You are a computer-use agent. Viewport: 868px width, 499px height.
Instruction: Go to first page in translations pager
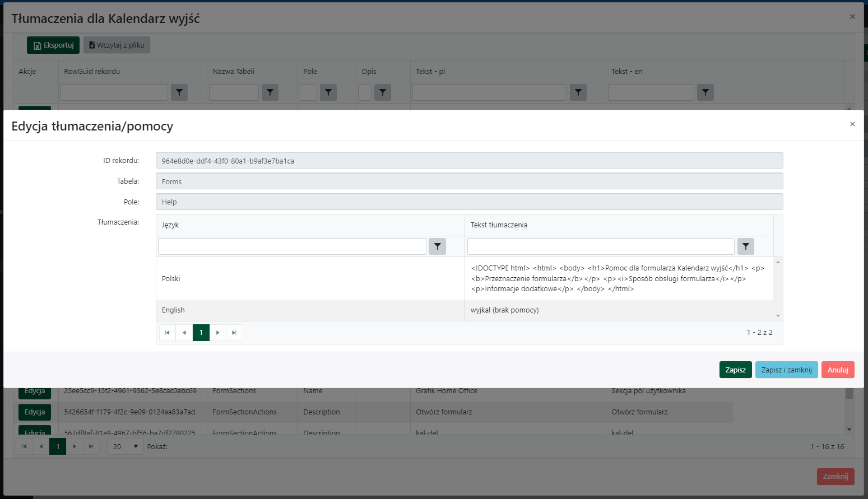(167, 333)
